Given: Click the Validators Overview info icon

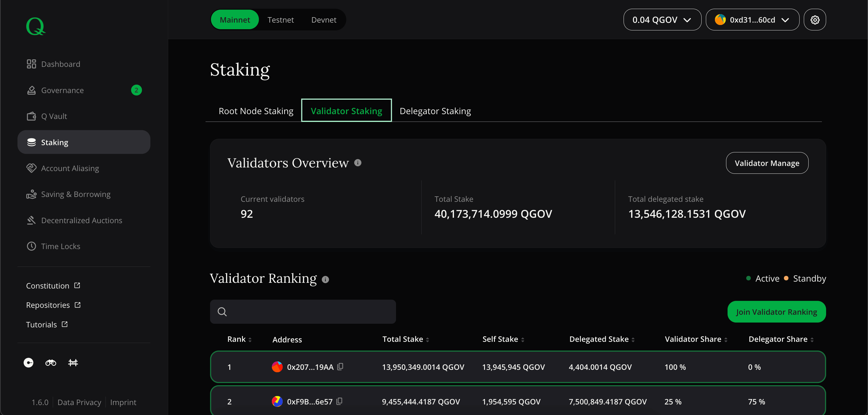Looking at the screenshot, I should point(357,163).
